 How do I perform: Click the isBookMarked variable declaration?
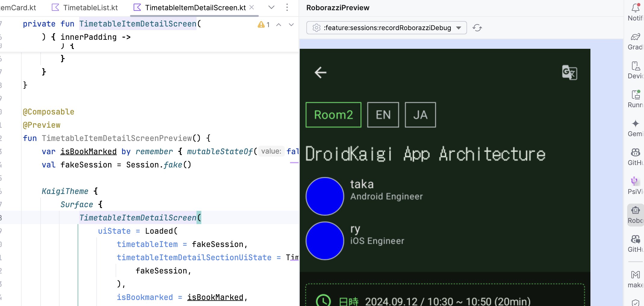pos(88,151)
